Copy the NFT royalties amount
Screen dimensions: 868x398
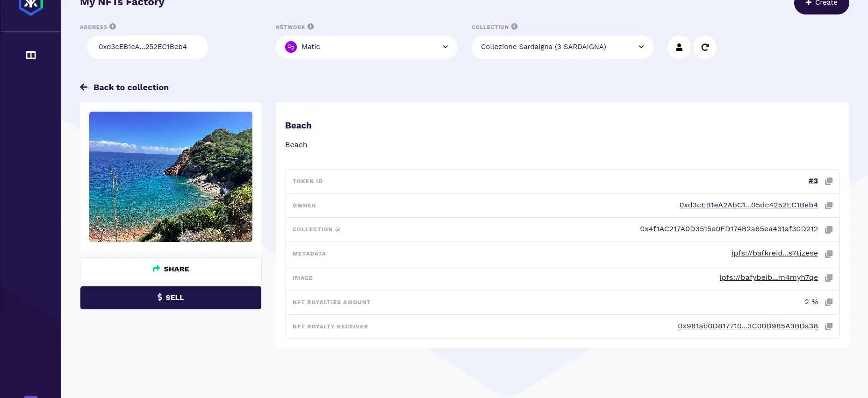829,302
